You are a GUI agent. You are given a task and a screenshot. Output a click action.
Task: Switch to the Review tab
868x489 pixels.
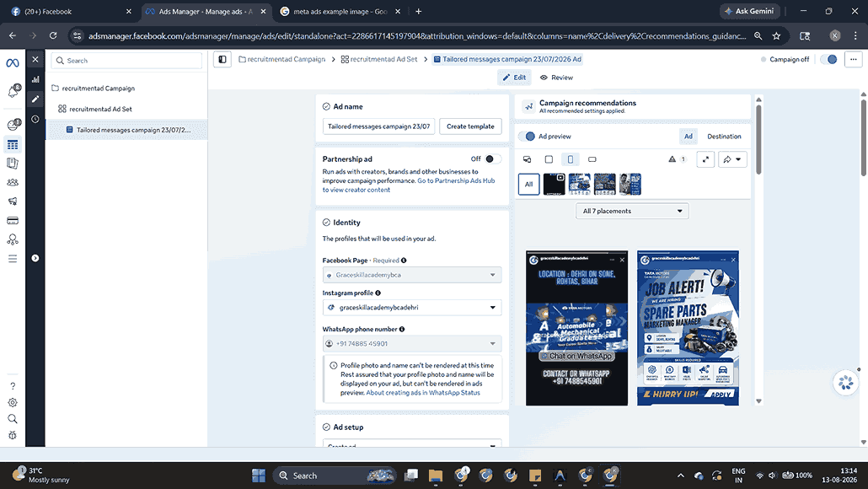556,78
